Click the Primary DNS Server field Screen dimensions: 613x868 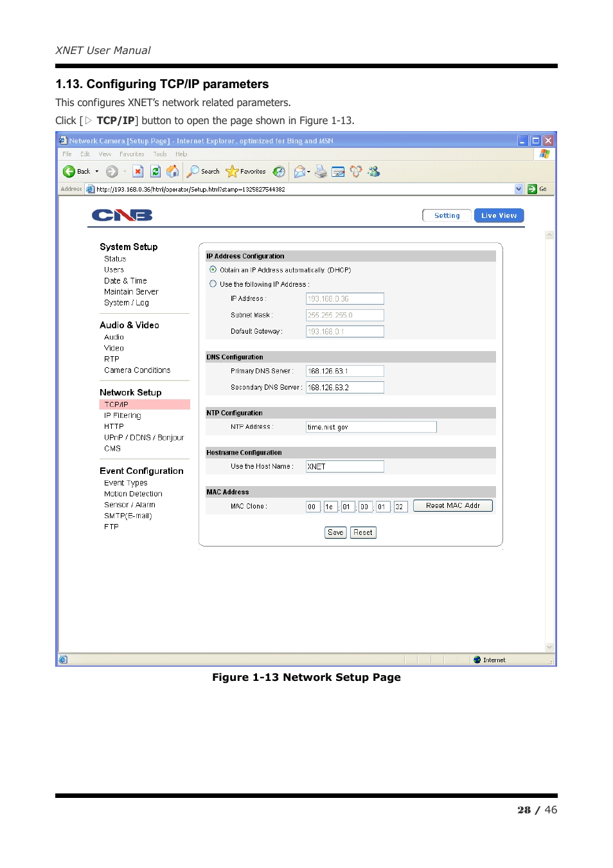(345, 371)
